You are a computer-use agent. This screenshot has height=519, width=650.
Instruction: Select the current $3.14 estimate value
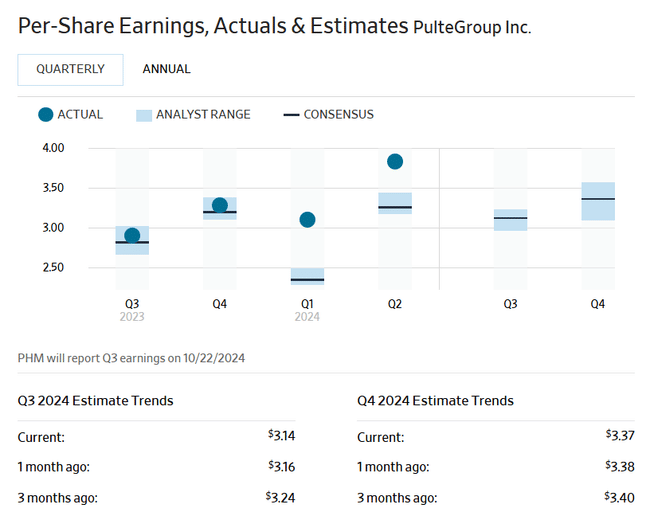click(x=281, y=436)
